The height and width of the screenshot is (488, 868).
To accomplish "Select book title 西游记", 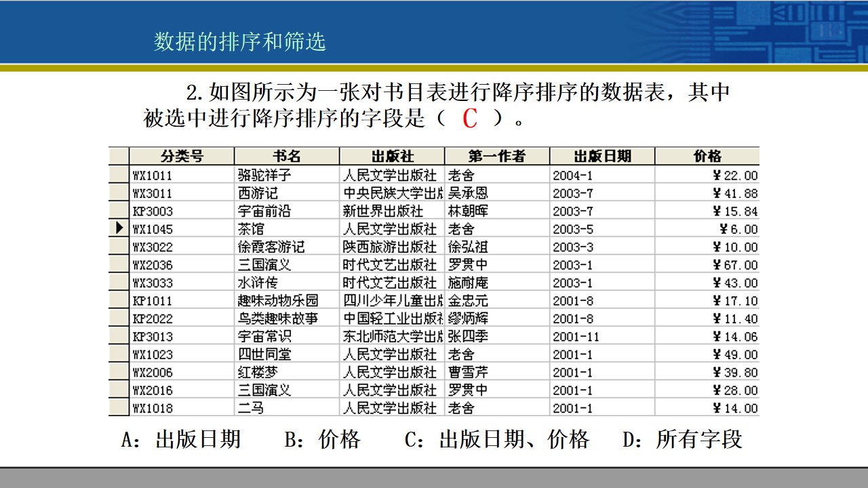I will 258,193.
